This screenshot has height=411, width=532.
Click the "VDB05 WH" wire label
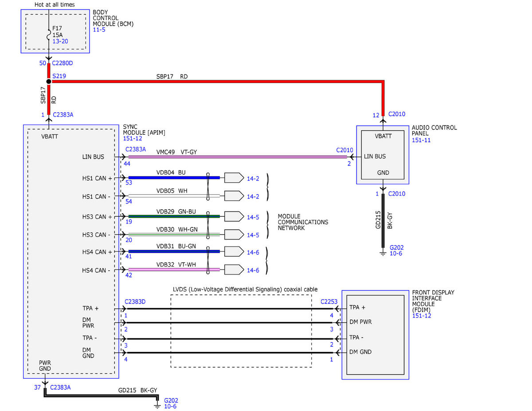click(172, 191)
